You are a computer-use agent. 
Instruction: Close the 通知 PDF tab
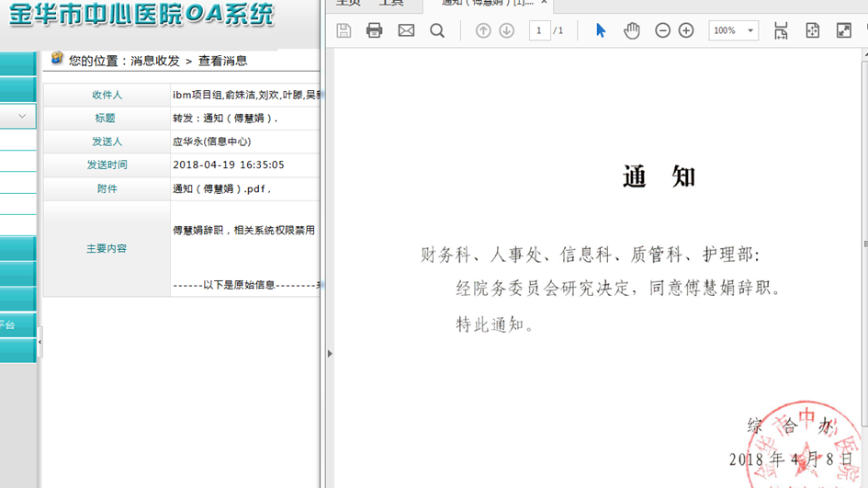[x=544, y=3]
